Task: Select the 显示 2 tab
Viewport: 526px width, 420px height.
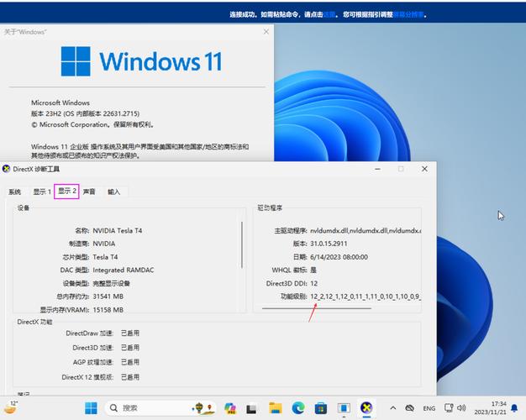Action: (66, 192)
